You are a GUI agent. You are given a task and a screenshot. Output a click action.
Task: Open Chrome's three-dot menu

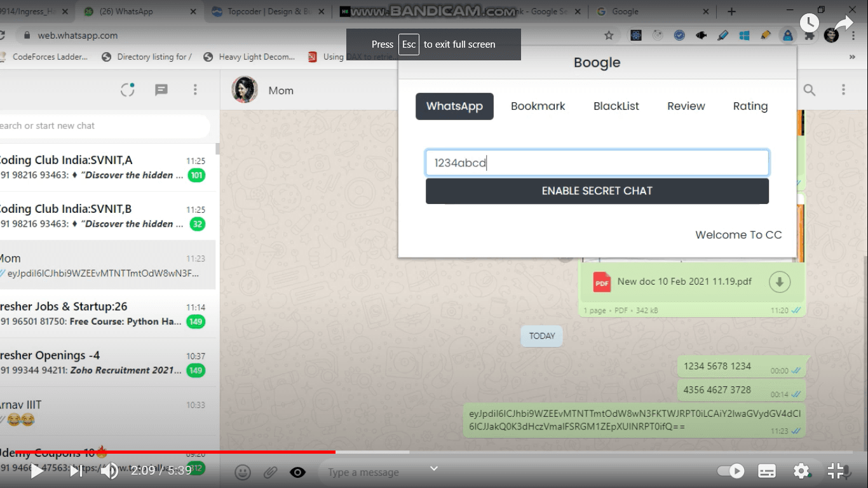[x=855, y=36]
